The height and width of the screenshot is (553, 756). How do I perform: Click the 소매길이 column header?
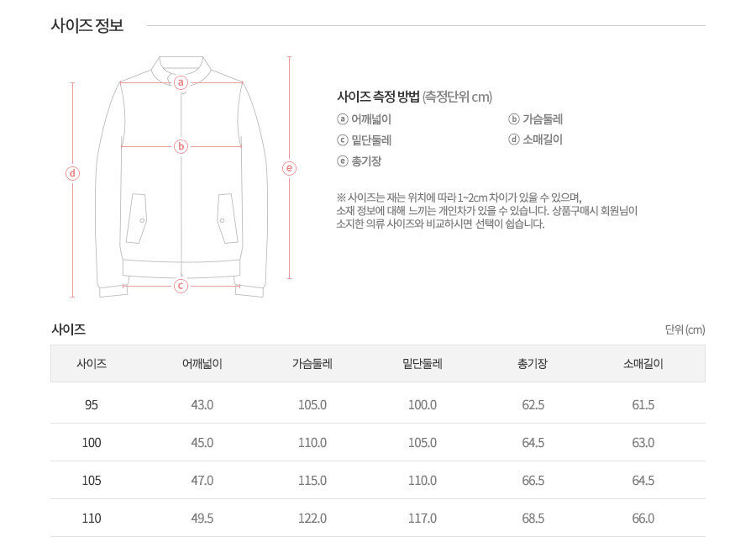point(643,363)
